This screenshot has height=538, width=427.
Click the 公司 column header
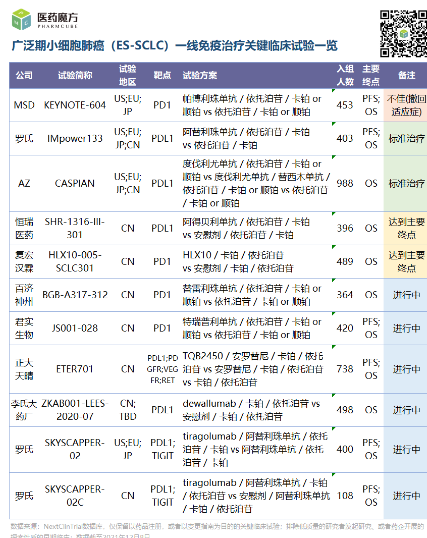pos(24,75)
